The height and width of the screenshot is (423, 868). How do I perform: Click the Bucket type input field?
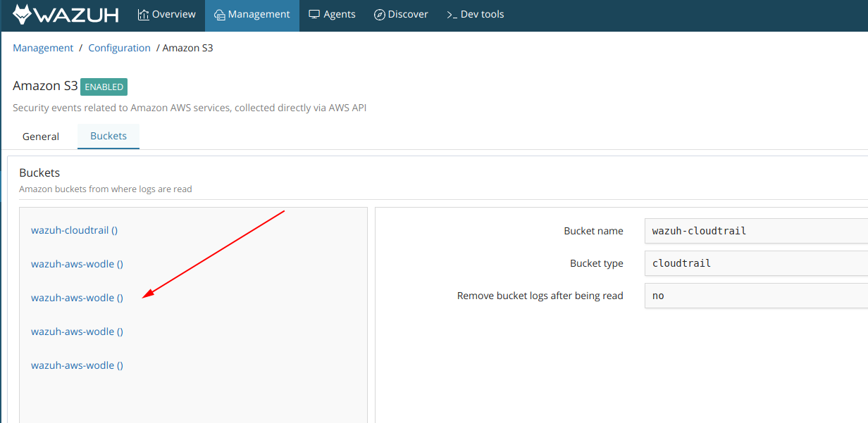[x=754, y=263]
